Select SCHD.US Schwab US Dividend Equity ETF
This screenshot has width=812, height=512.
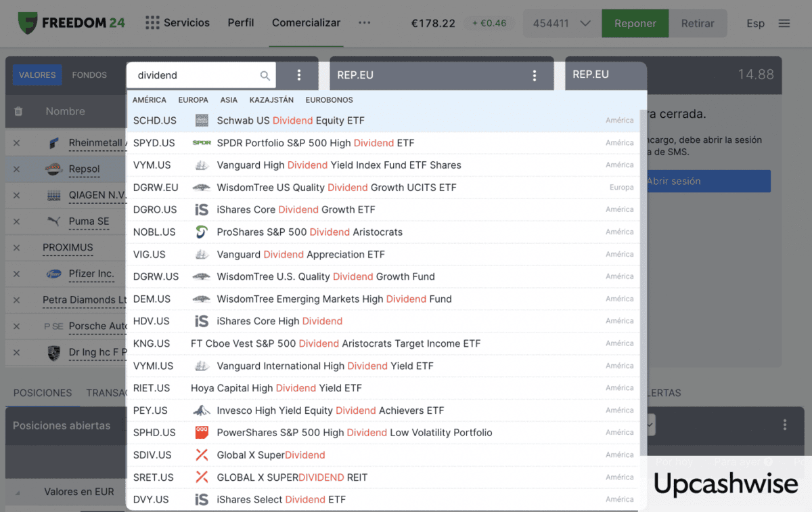tap(383, 121)
